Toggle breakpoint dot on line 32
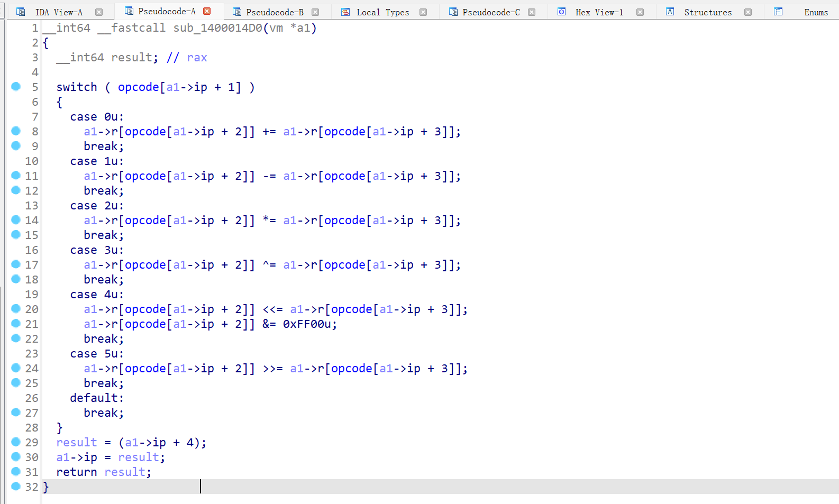This screenshot has width=839, height=504. (16, 486)
